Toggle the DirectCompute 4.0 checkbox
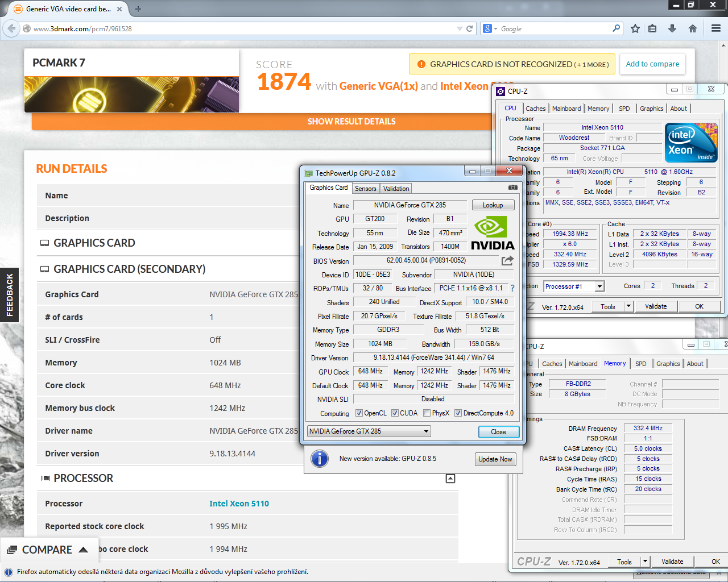This screenshot has height=582, width=728. tap(458, 413)
